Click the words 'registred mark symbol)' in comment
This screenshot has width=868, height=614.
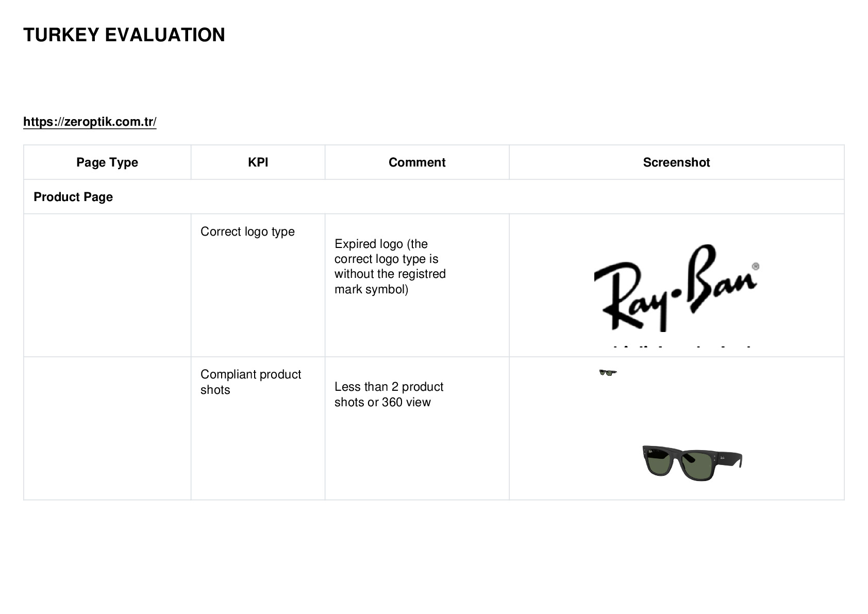coord(390,281)
